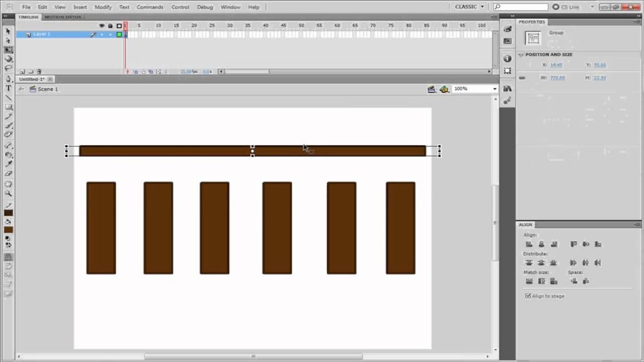Delete layer with trash icon

pos(39,72)
